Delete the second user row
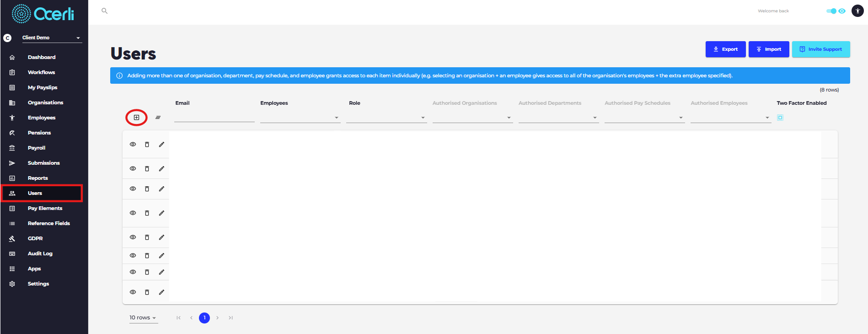 click(x=147, y=169)
